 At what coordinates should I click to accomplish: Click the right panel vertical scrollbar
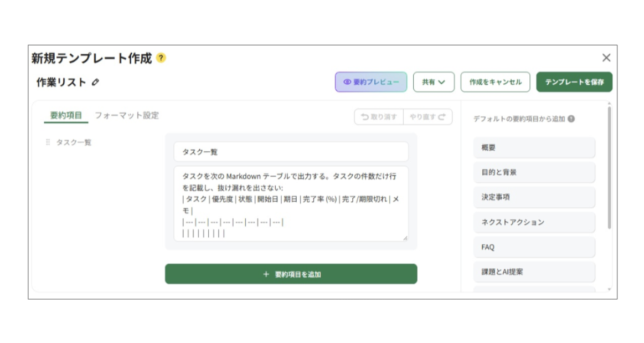point(609,167)
